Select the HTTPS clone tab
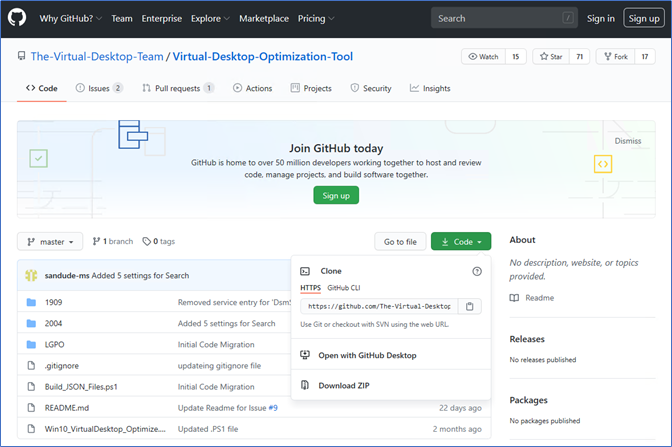This screenshot has height=447, width=672. tap(310, 288)
